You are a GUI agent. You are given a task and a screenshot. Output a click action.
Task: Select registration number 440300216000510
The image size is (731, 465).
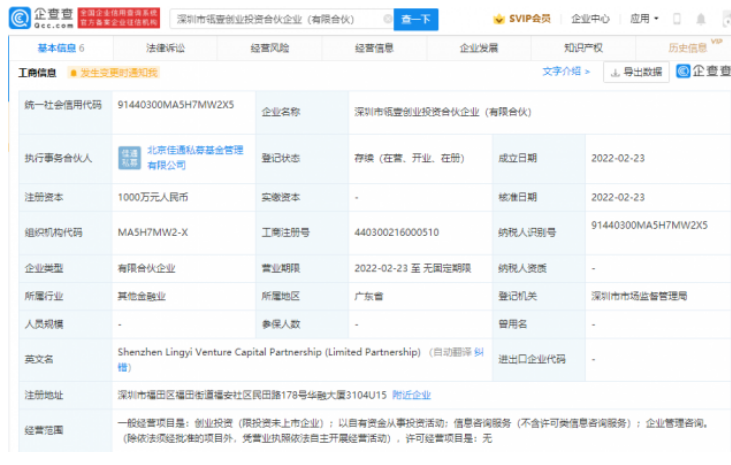pyautogui.click(x=396, y=232)
